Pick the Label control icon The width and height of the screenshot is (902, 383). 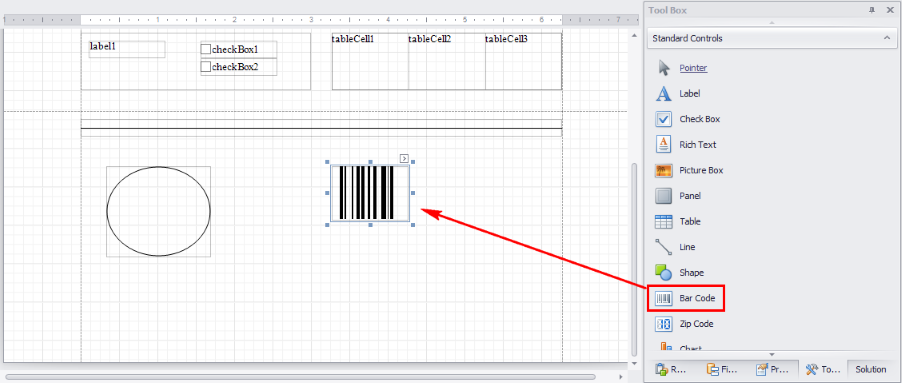click(x=663, y=93)
